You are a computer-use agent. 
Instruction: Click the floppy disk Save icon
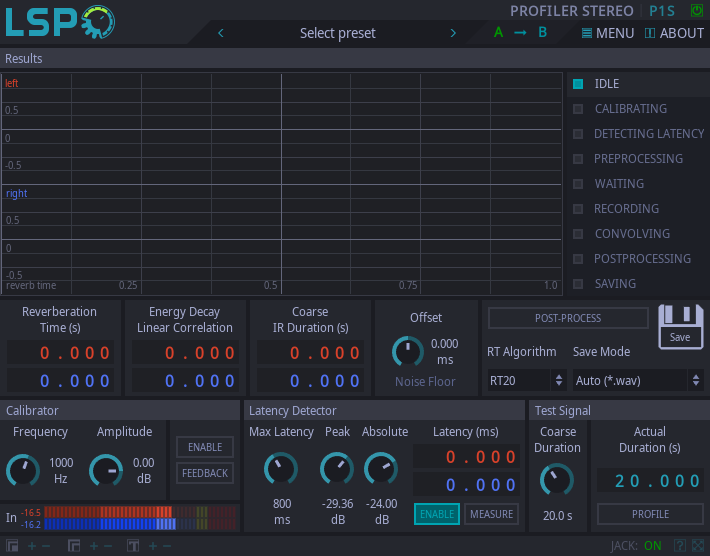(681, 326)
